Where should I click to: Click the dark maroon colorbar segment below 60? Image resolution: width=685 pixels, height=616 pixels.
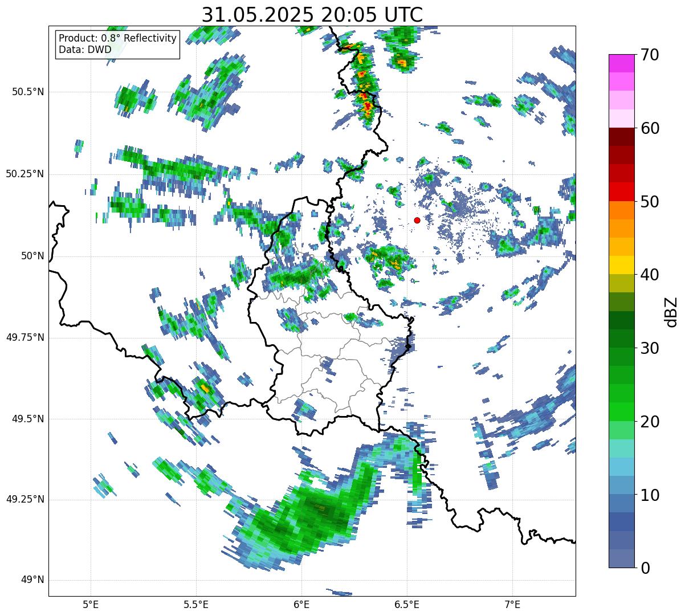[622, 137]
